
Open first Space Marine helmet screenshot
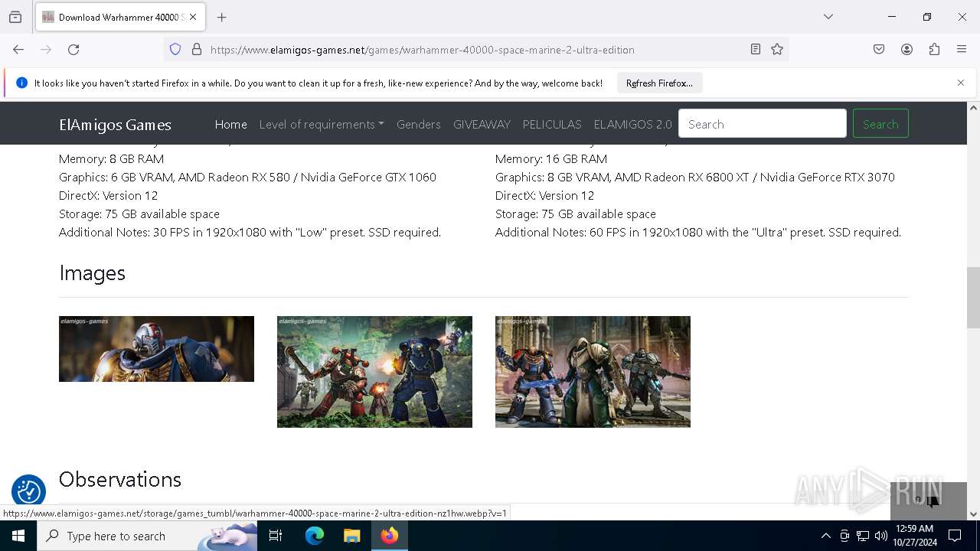(156, 349)
